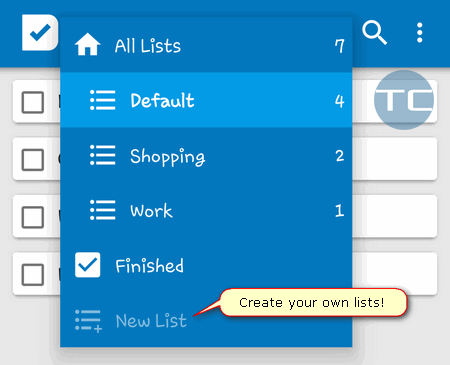Click the list icon next to Default
This screenshot has width=450, height=365.
(103, 100)
